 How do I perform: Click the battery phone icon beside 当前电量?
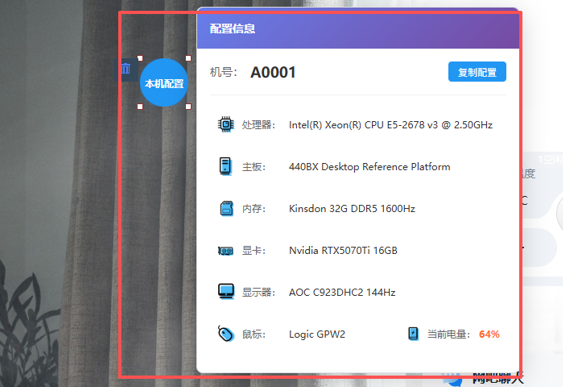pyautogui.click(x=413, y=334)
